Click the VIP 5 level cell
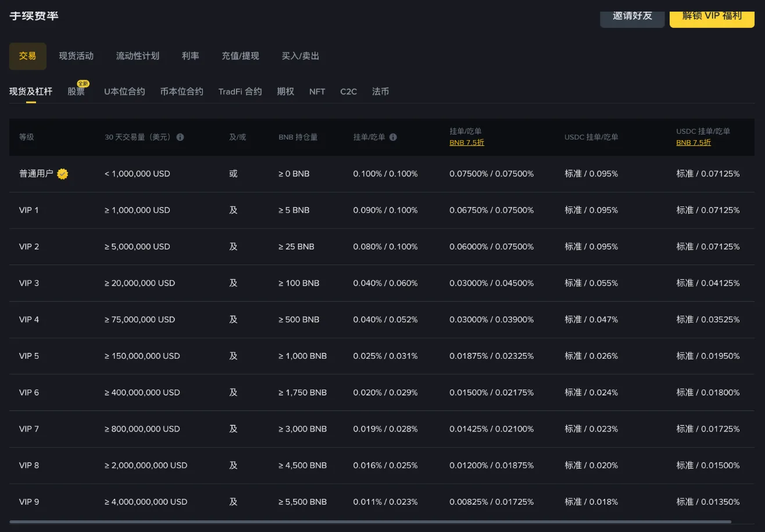The height and width of the screenshot is (532, 765). tap(29, 356)
